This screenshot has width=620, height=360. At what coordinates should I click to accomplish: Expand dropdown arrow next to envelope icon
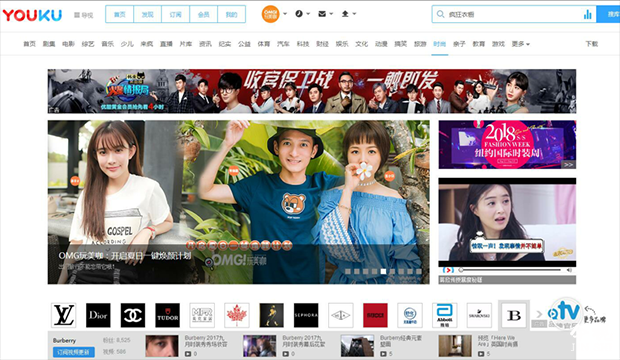coord(331,14)
